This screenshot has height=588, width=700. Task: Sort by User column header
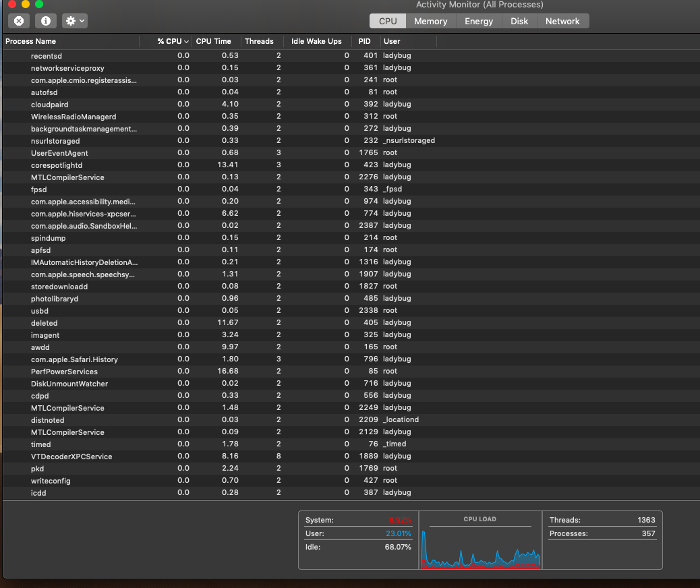[408, 41]
